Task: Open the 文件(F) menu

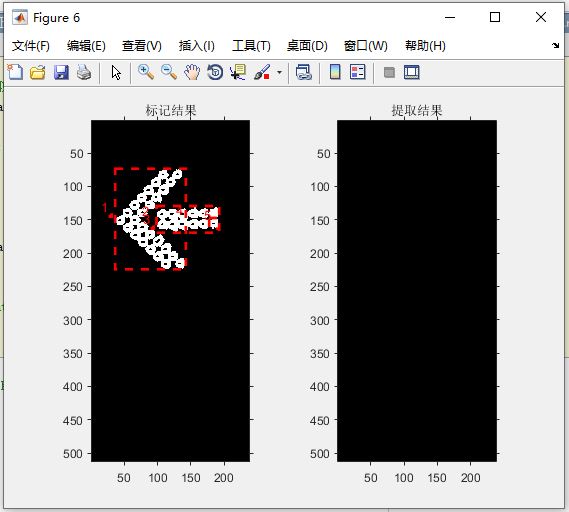Action: pos(31,46)
